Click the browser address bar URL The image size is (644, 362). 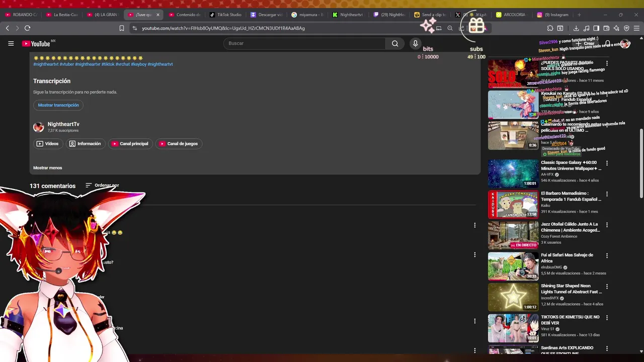(x=223, y=28)
